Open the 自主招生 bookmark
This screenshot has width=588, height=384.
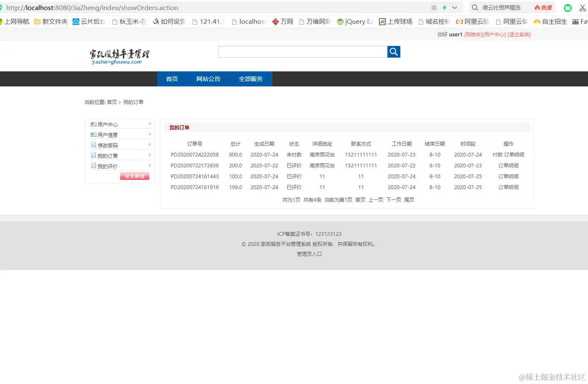pyautogui.click(x=550, y=22)
